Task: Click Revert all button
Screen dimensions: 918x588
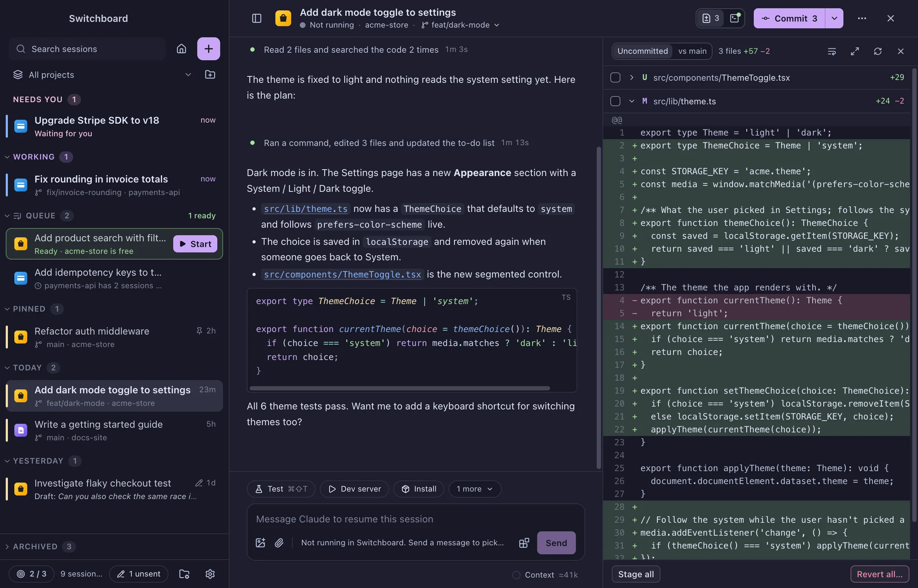Action: click(879, 574)
